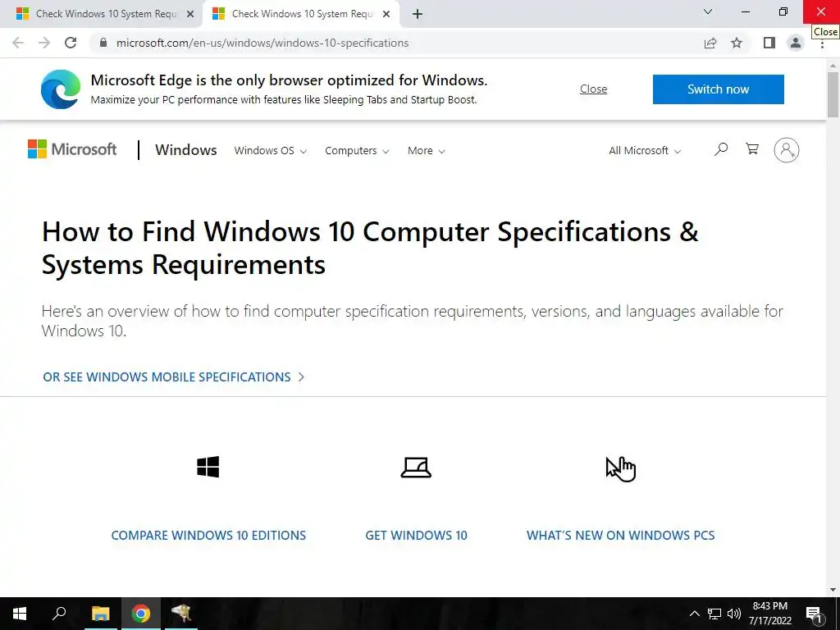840x630 pixels.
Task: Click the browser forward arrow
Action: pos(44,43)
